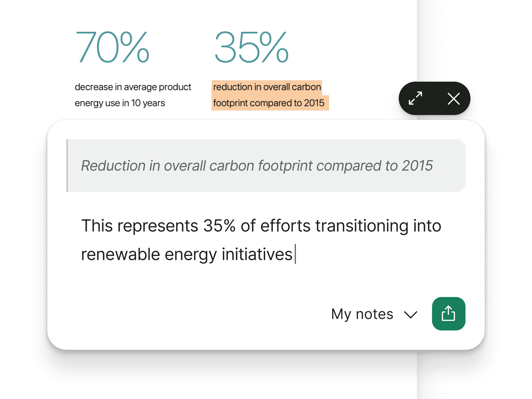Click highlighted text 'reduction in overall carbon'
532x399 pixels.
(x=267, y=87)
